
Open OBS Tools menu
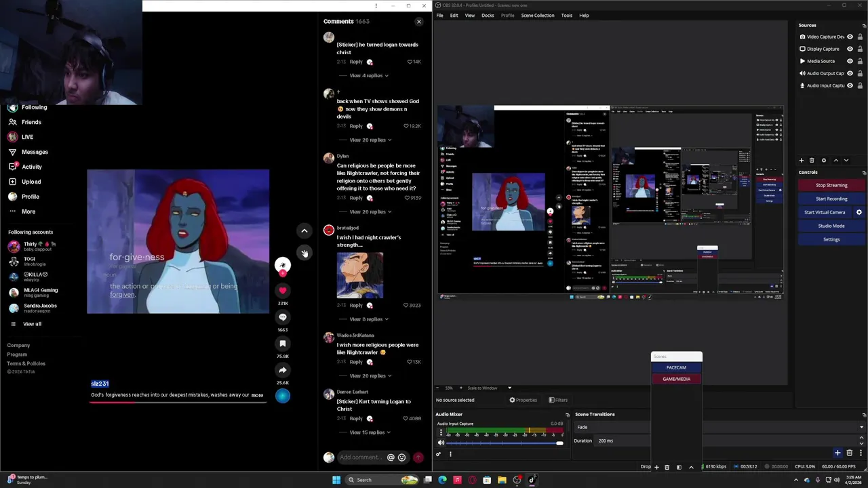(x=567, y=16)
